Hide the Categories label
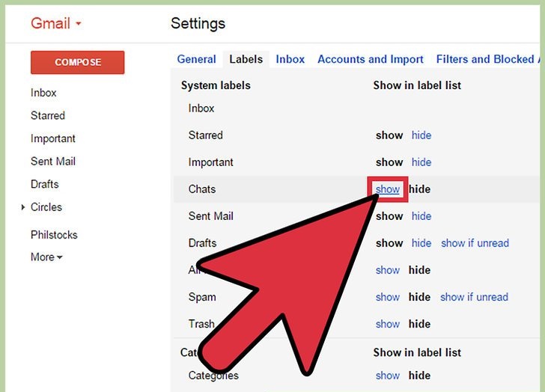Image resolution: width=545 pixels, height=392 pixels. [x=419, y=376]
